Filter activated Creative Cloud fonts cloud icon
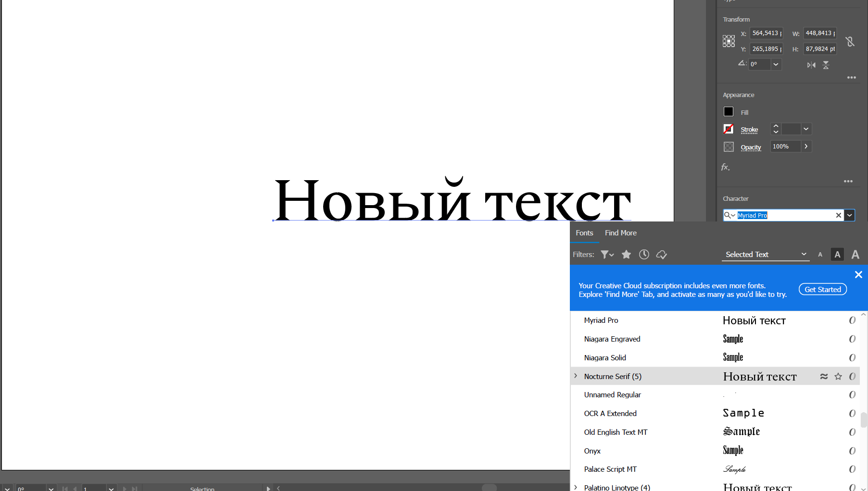The width and height of the screenshot is (868, 491). pyautogui.click(x=662, y=254)
